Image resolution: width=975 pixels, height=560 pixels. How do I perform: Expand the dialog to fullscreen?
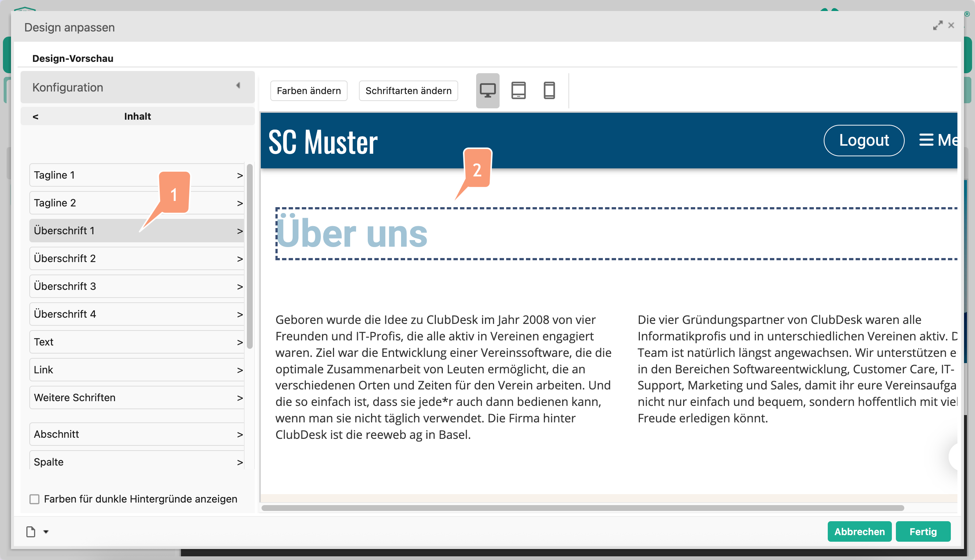pyautogui.click(x=937, y=25)
